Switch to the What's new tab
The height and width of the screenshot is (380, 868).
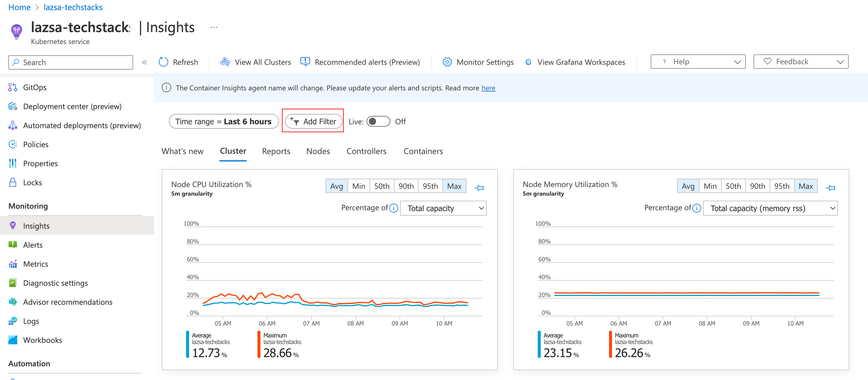click(x=183, y=151)
